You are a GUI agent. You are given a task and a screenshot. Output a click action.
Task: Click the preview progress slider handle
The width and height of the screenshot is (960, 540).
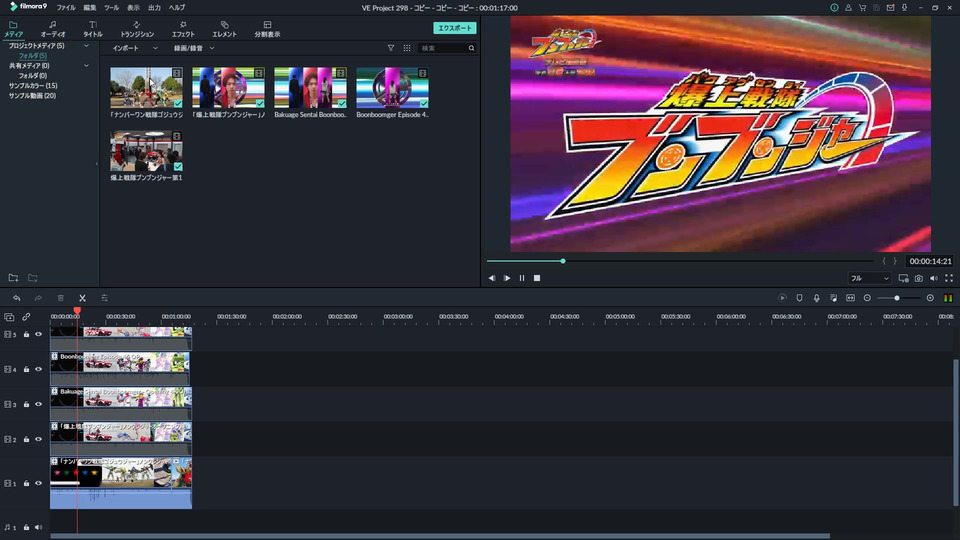click(x=563, y=261)
